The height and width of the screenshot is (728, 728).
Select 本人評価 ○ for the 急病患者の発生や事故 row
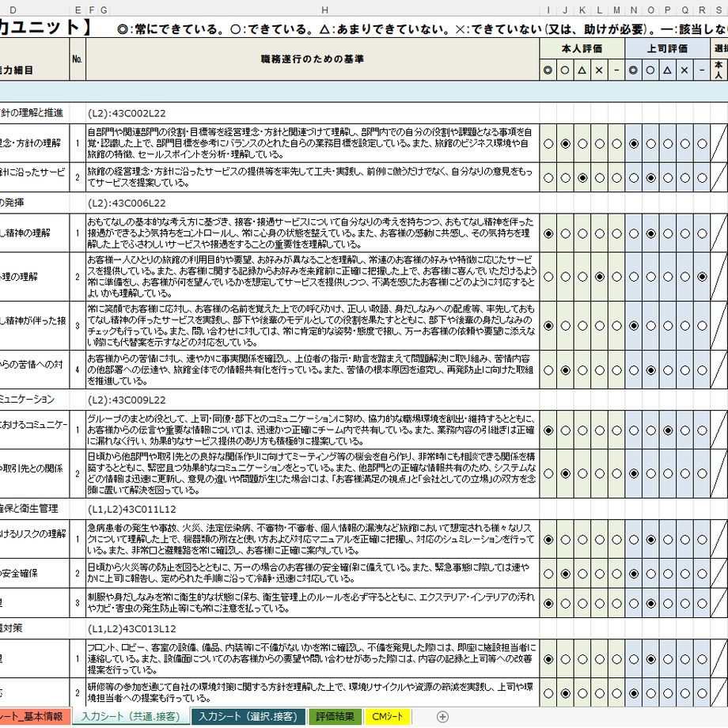pos(566,540)
